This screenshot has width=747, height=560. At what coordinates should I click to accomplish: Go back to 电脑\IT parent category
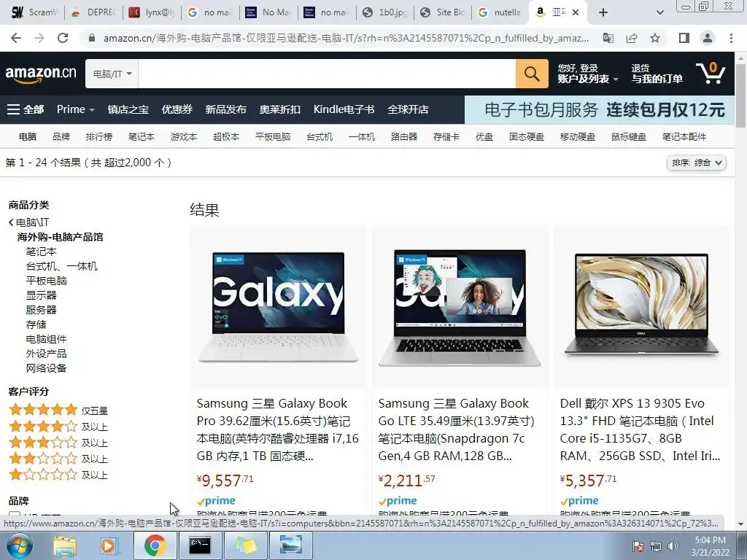[x=28, y=222]
